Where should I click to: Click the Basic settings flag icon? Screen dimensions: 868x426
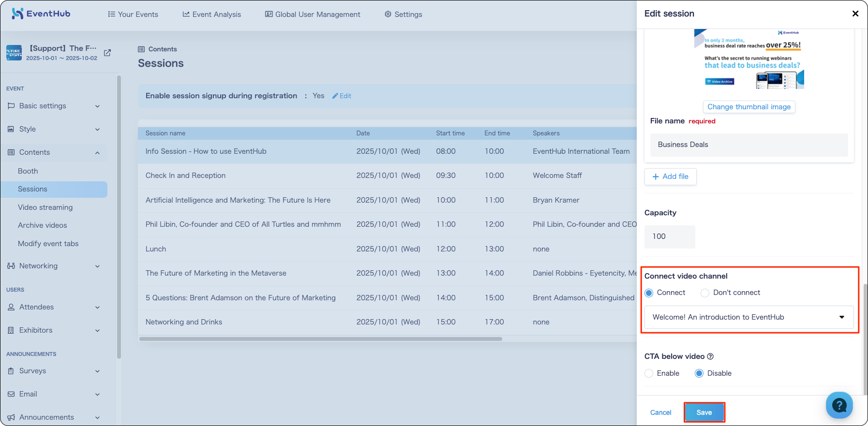coord(11,106)
